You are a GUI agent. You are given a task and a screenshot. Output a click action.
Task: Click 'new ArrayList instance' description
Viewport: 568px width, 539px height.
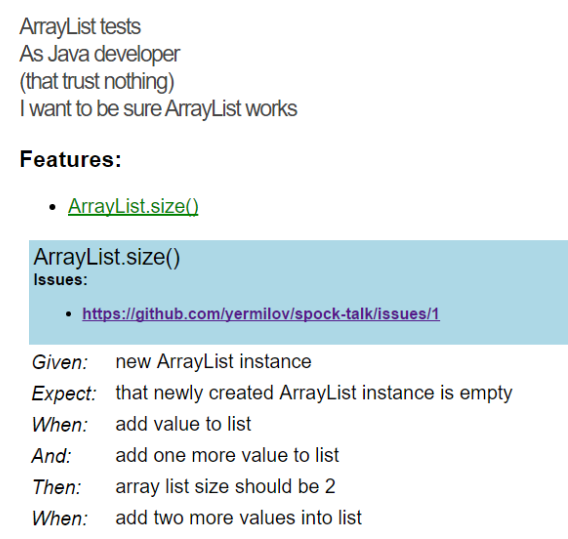point(213,362)
